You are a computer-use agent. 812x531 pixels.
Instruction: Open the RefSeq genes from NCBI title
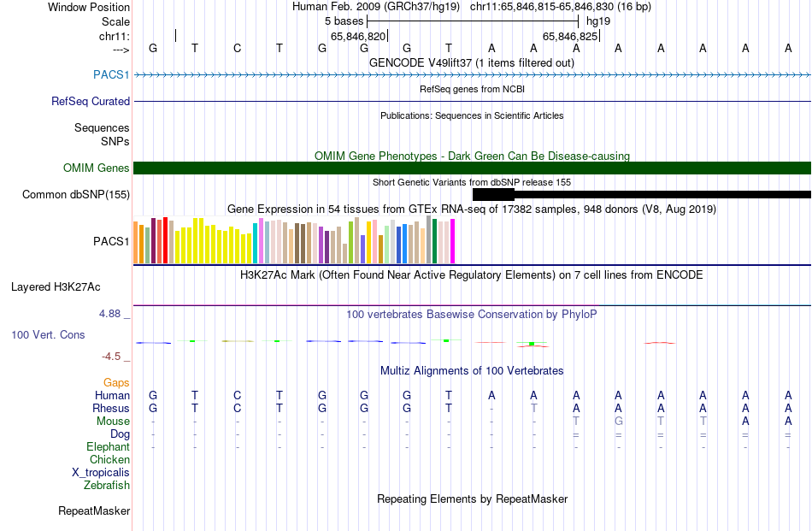[472, 89]
